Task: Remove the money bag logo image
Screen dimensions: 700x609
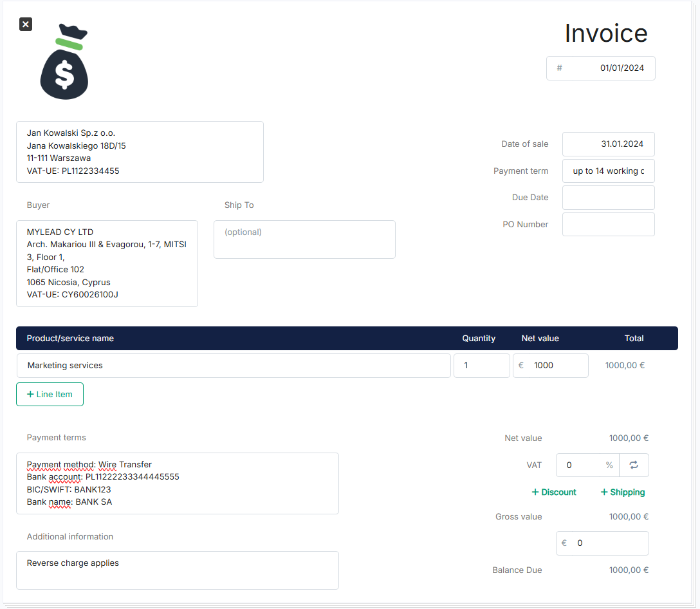Action: coord(26,24)
